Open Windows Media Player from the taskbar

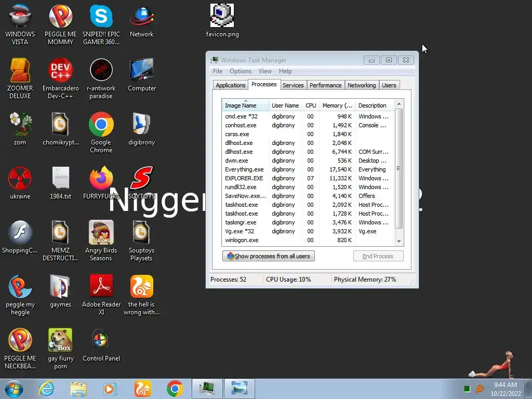tap(110, 389)
